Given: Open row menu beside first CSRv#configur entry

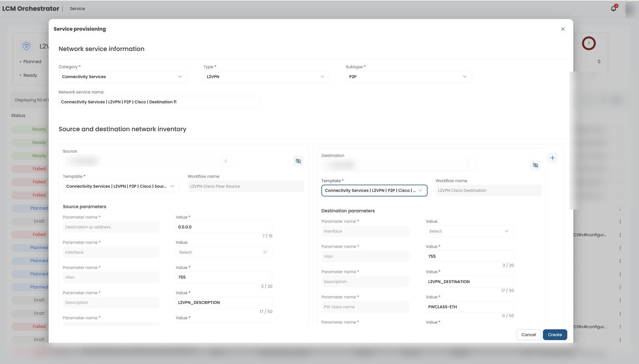Looking at the screenshot, I should pyautogui.click(x=620, y=235).
